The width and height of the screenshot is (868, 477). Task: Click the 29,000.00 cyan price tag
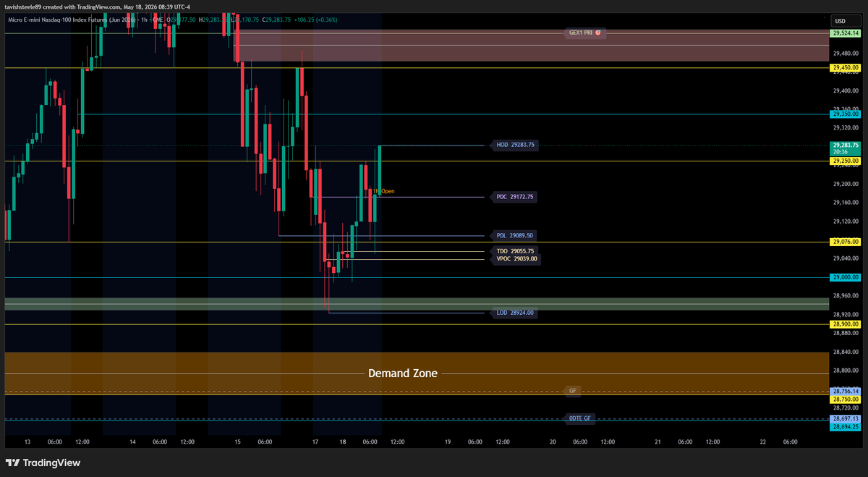846,277
